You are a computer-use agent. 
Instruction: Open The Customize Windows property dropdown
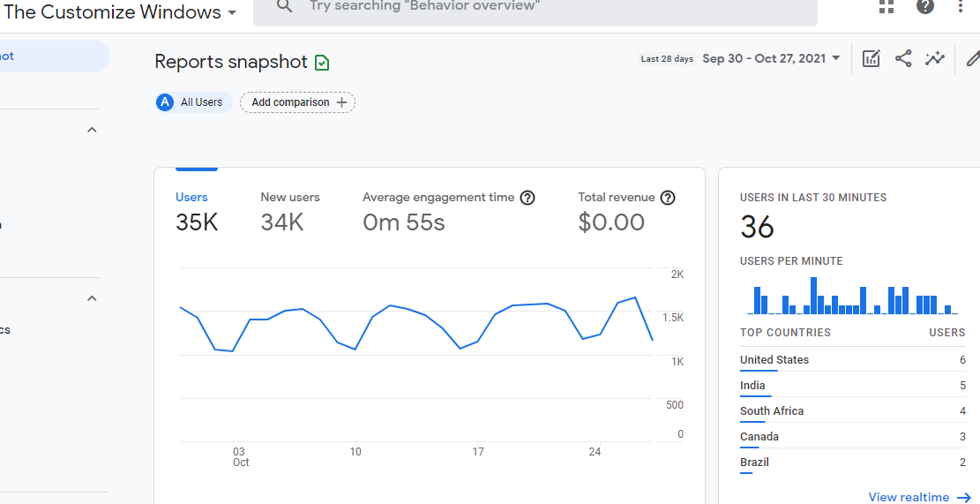pyautogui.click(x=121, y=11)
